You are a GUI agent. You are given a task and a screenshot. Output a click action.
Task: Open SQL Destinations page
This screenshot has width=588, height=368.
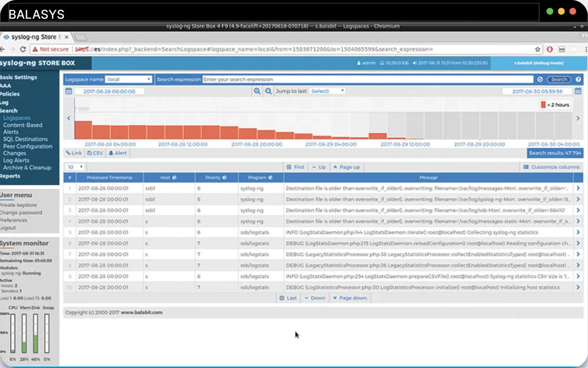click(25, 139)
